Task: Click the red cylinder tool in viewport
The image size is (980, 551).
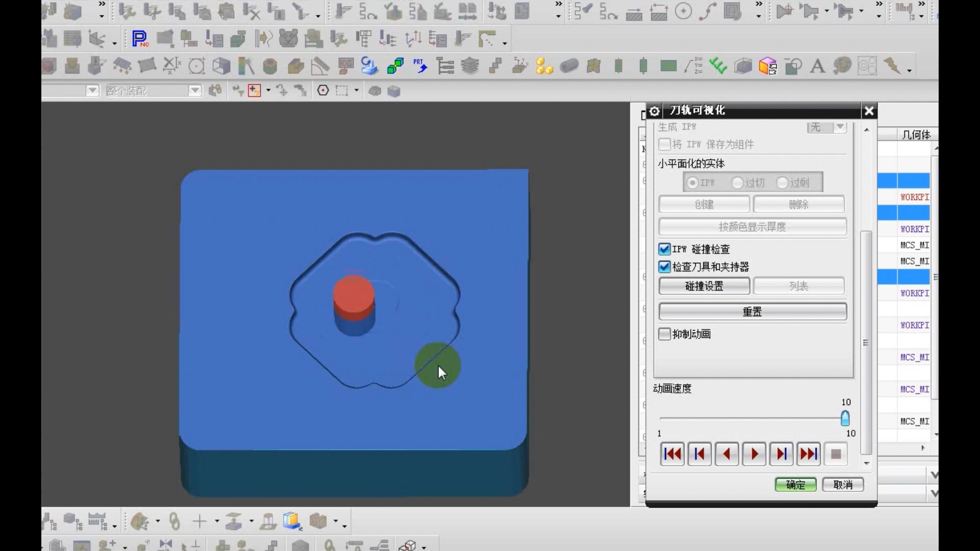Action: coord(354,298)
